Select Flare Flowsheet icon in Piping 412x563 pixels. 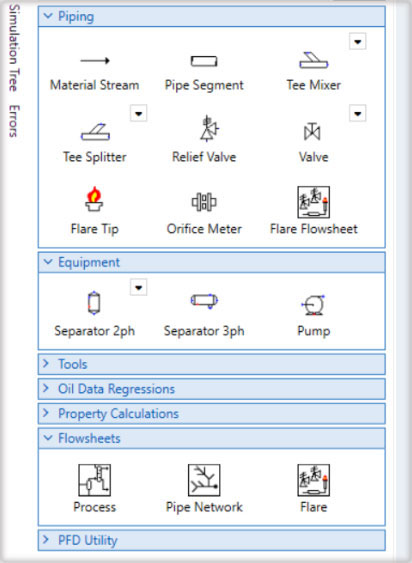point(314,202)
